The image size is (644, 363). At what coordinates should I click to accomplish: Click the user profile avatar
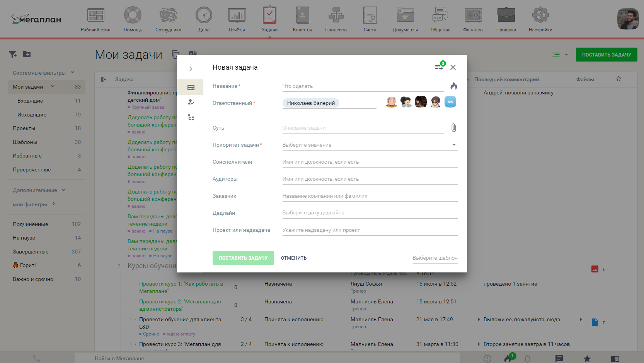coord(628,19)
